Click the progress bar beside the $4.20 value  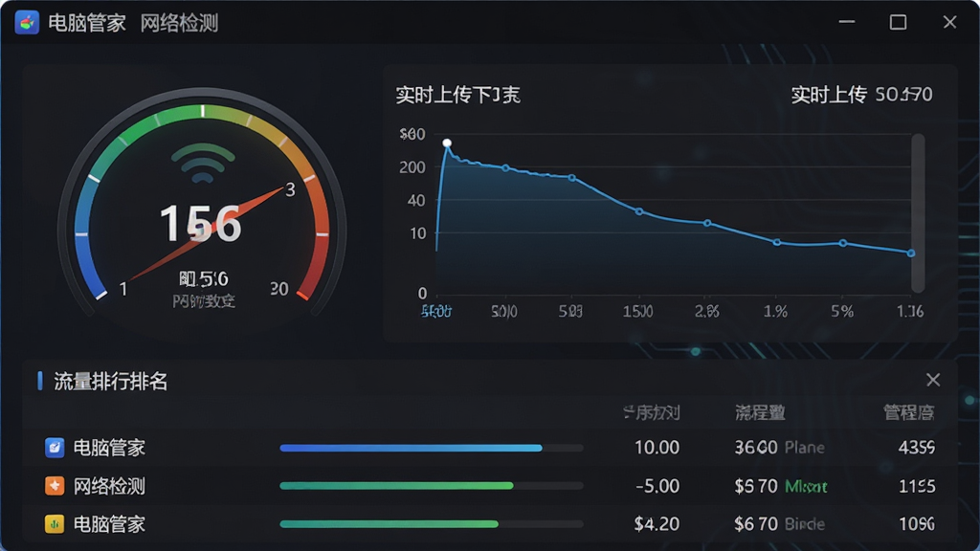(432, 524)
